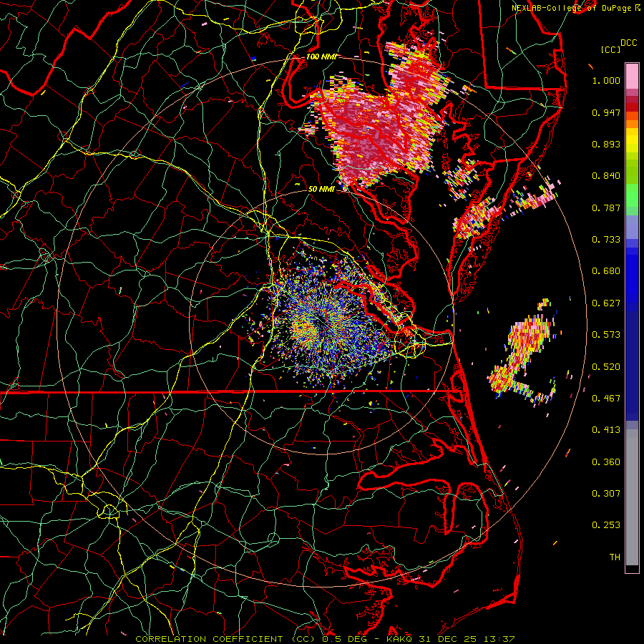Click the [CC] unit label
Viewport: 644px width, 644px height.
610,49
